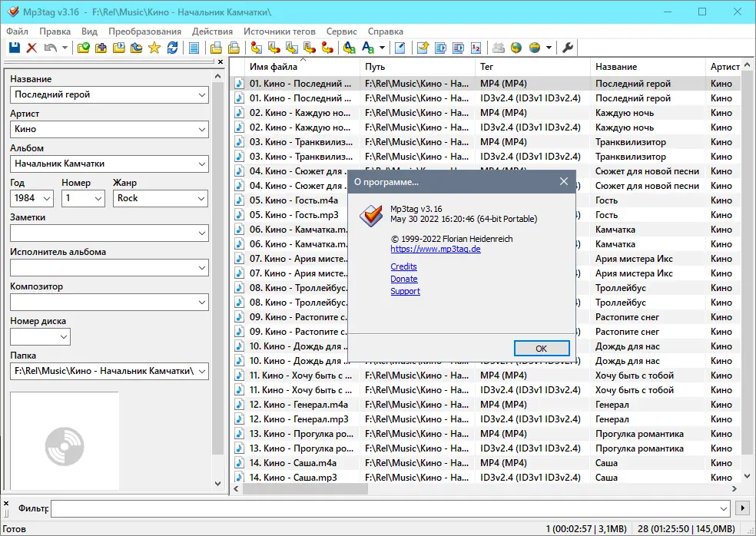This screenshot has width=756, height=536.
Task: Run Filename to Tag converter icon
Action: tap(274, 48)
